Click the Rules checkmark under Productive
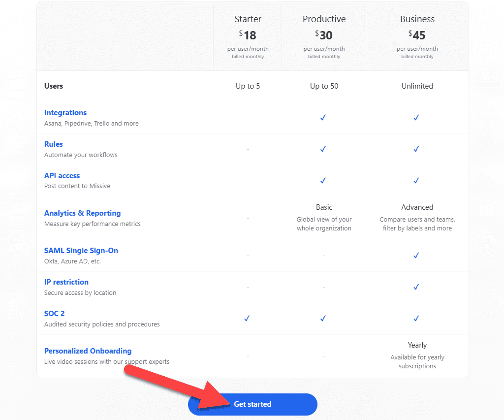Image resolution: width=504 pixels, height=420 pixels. coord(323,149)
